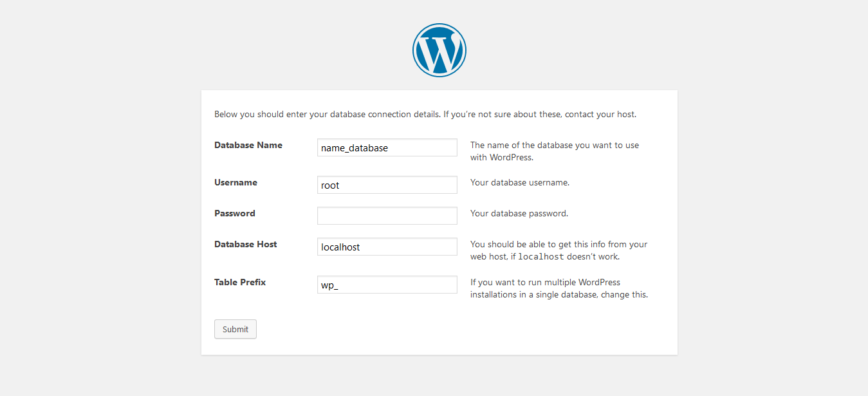Click the Table Prefix field containing wp_
Image resolution: width=868 pixels, height=396 pixels.
tap(387, 284)
